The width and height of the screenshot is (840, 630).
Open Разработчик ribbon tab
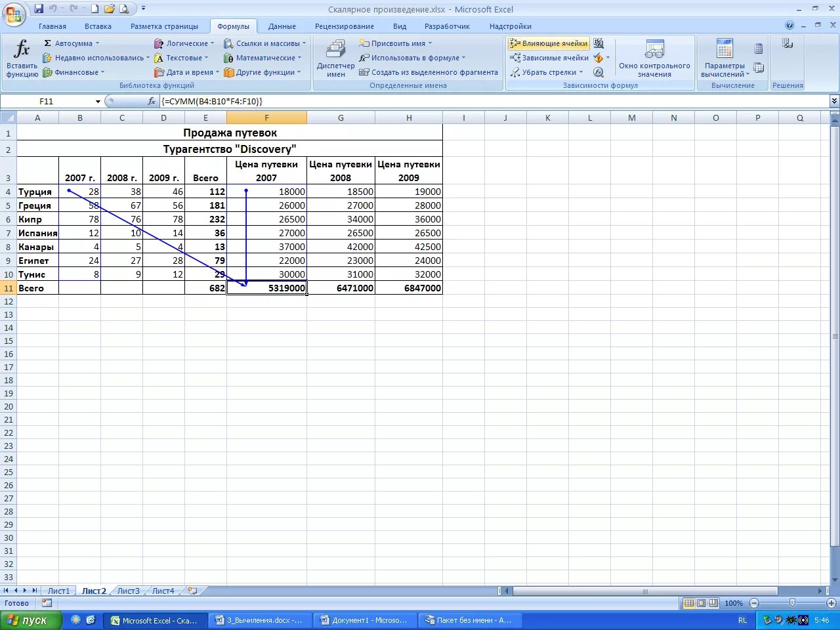click(x=447, y=26)
